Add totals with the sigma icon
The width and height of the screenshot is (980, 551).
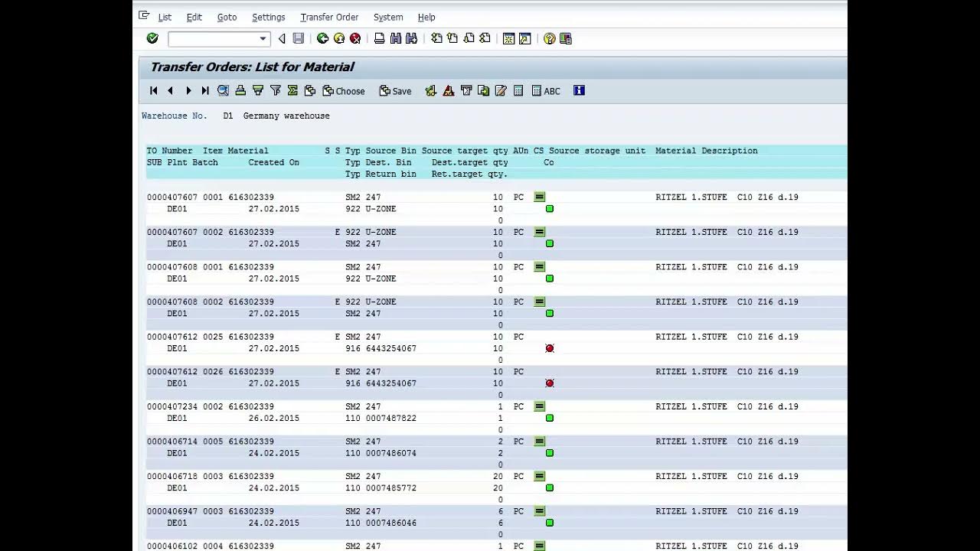click(x=292, y=90)
